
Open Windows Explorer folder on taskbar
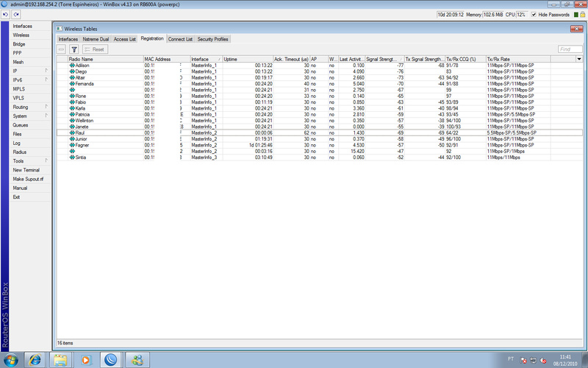tap(60, 360)
